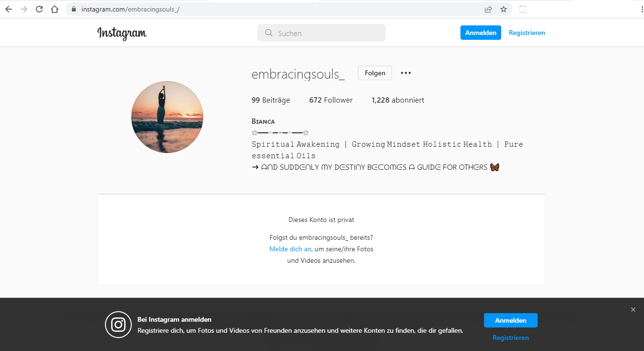The width and height of the screenshot is (644, 351).
Task: Reload the page with refresh icon
Action: coord(39,9)
